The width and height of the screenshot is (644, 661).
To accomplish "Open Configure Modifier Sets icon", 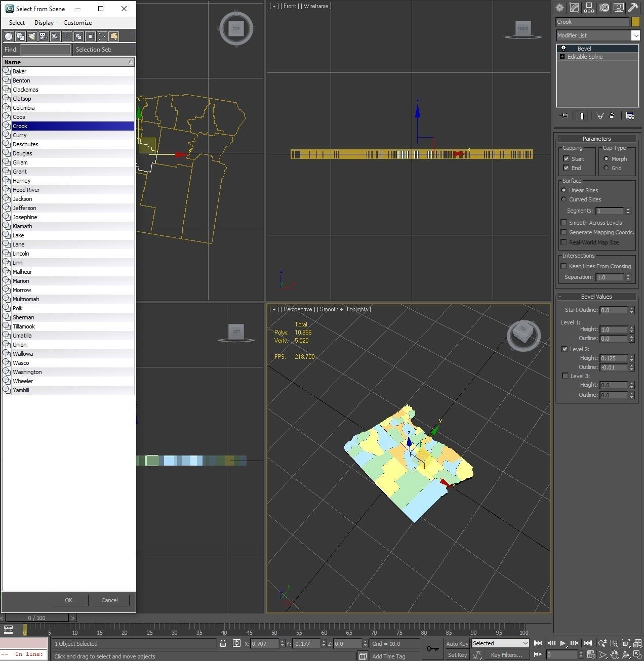I will tap(630, 116).
